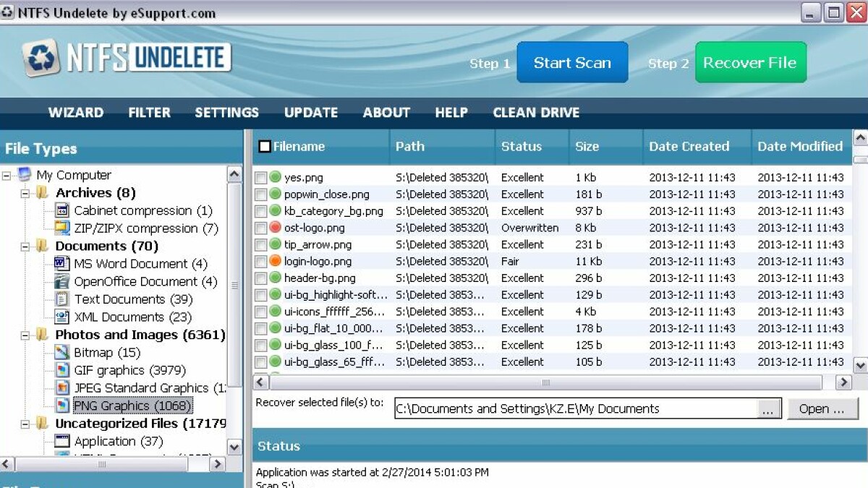Screen dimensions: 868x488
Task: Open the FILTER menu
Action: tap(150, 113)
